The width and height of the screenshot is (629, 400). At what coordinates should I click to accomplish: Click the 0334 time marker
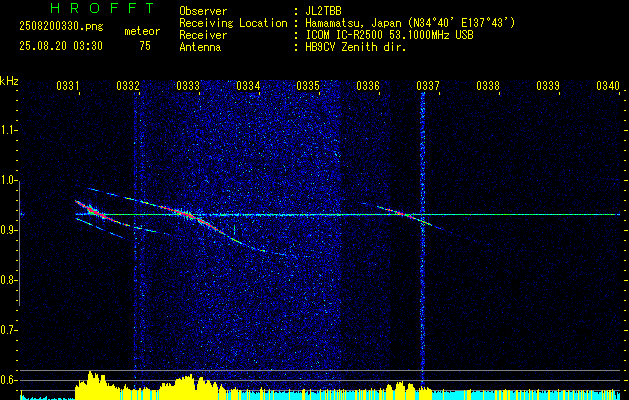[x=248, y=85]
